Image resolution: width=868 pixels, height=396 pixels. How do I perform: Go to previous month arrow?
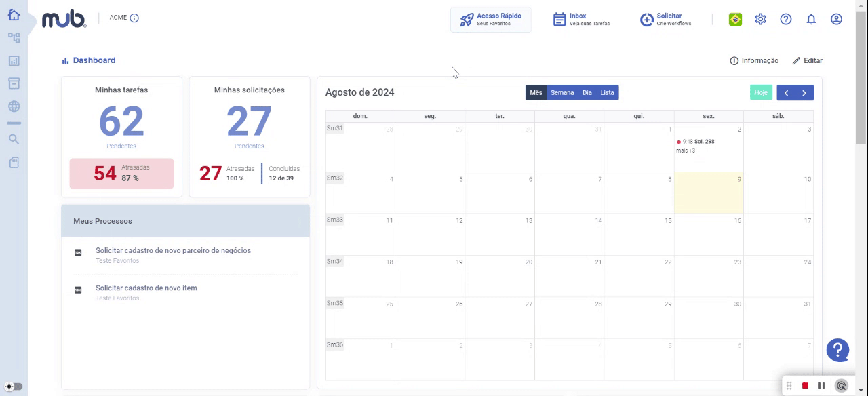pos(786,93)
